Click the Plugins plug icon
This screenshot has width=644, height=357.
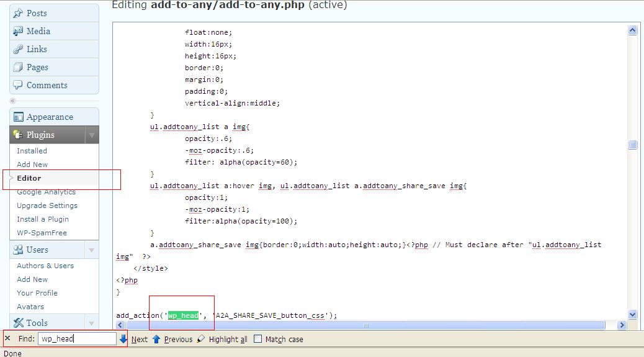[17, 135]
